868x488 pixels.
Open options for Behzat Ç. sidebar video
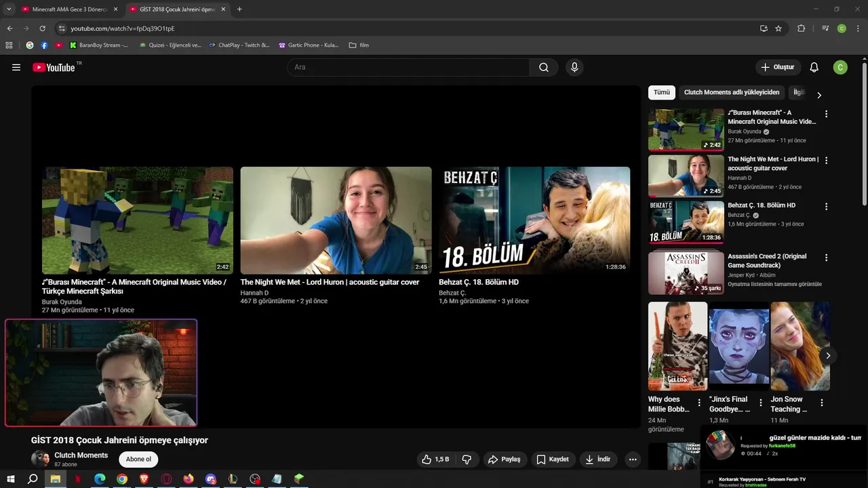click(826, 207)
